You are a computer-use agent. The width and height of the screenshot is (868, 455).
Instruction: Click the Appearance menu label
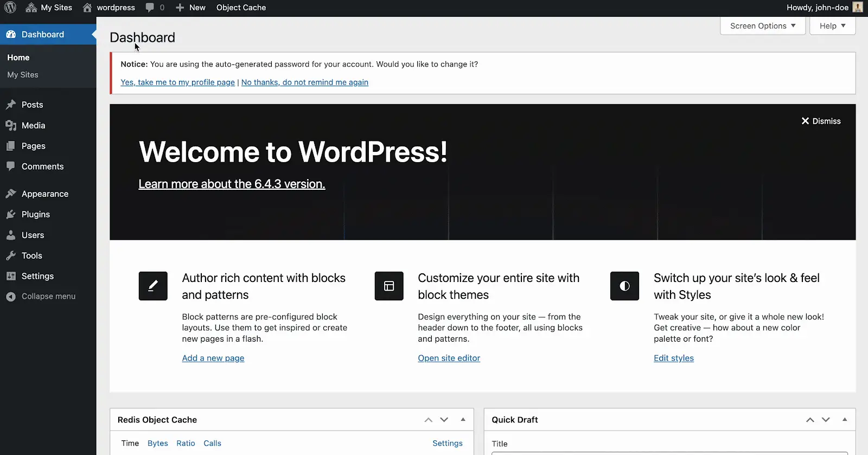[x=45, y=194]
